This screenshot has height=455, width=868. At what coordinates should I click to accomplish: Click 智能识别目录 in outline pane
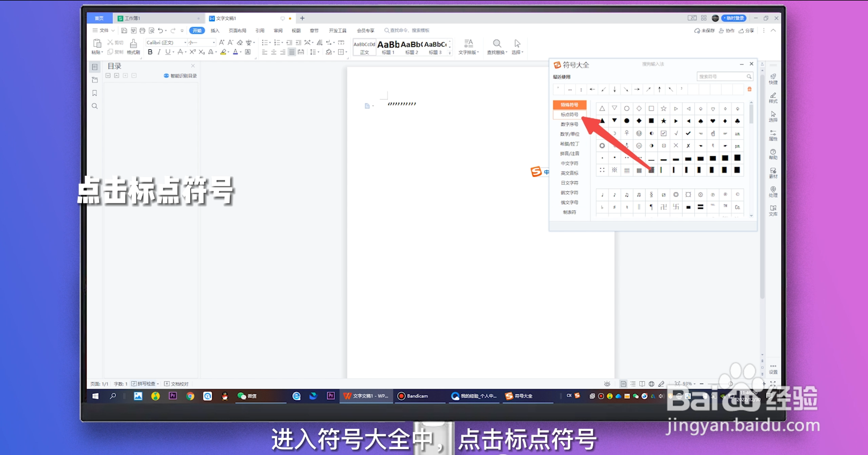click(x=180, y=76)
